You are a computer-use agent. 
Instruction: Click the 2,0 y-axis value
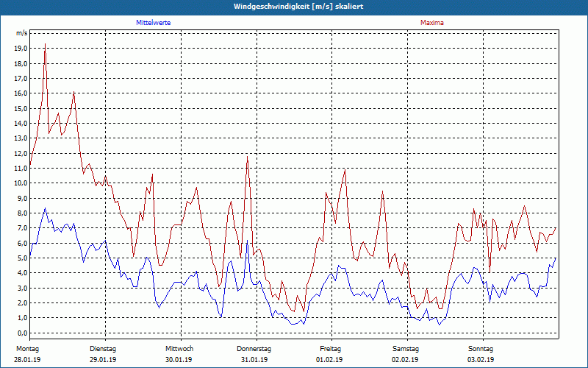22,303
